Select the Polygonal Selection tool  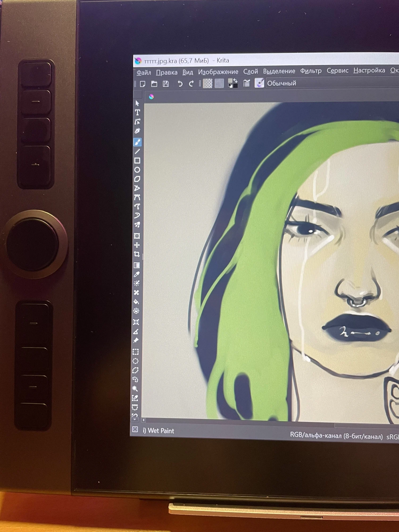pos(135,370)
